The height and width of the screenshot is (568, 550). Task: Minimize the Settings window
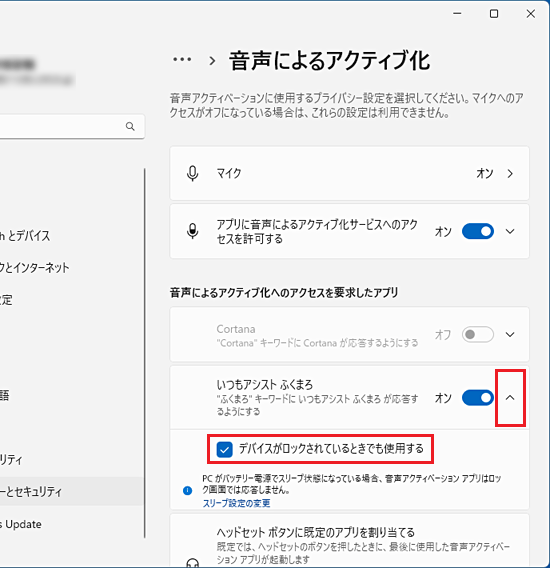coord(457,14)
